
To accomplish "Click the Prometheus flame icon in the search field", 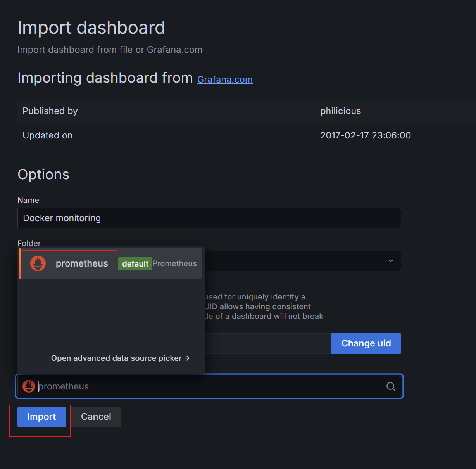I will point(29,386).
